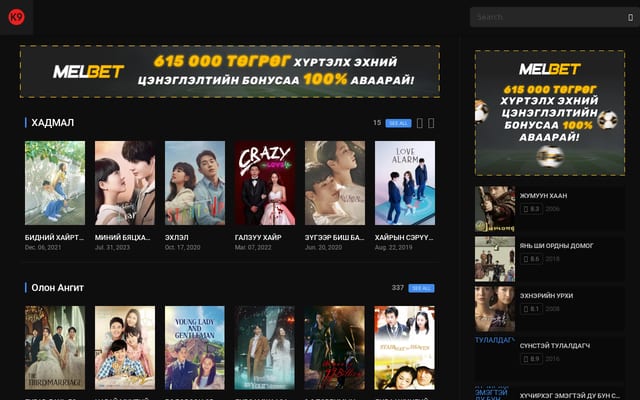
Task: Click the ХАДМАЛ section heading
Action: click(53, 122)
